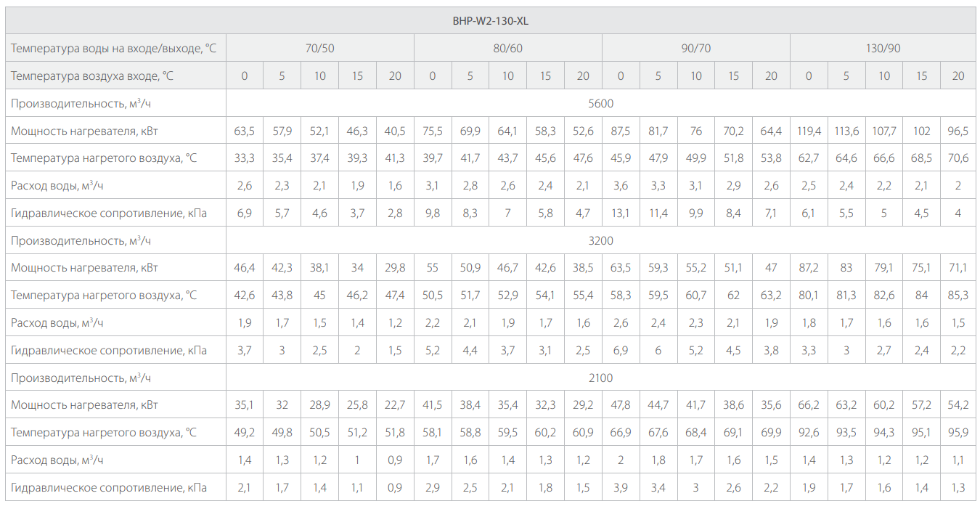Screen dimensions: 980x509
Task: Select the 130/90 water temperature header
Action: pos(883,49)
